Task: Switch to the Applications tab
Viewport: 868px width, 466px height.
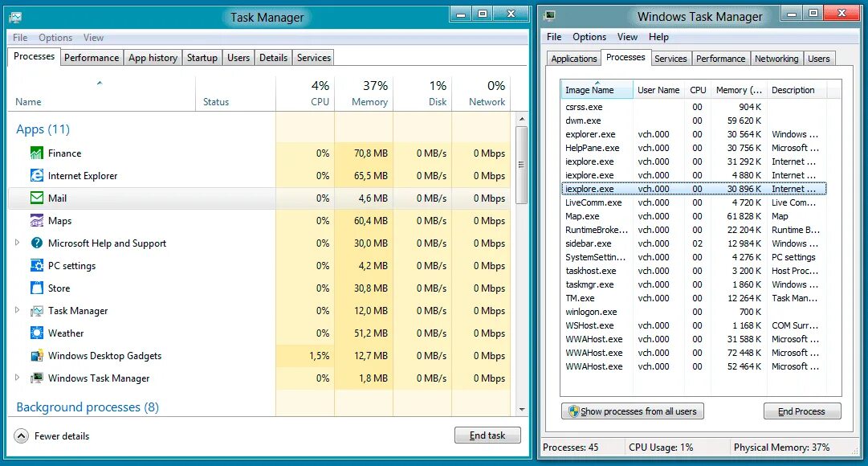Action: pos(574,59)
